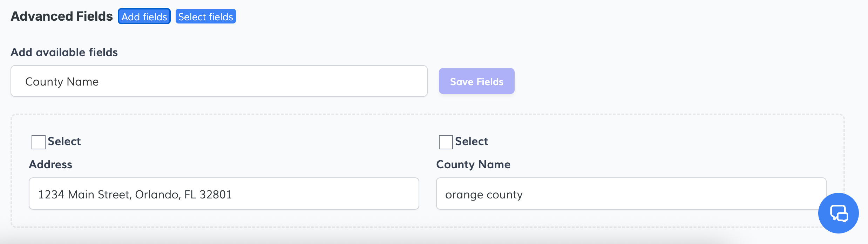Click the Advanced Fields heading
Image resolution: width=868 pixels, height=244 pixels.
[x=62, y=16]
